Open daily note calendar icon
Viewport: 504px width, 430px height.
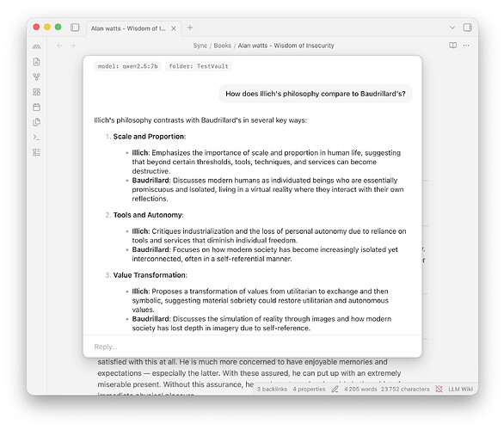pyautogui.click(x=37, y=107)
